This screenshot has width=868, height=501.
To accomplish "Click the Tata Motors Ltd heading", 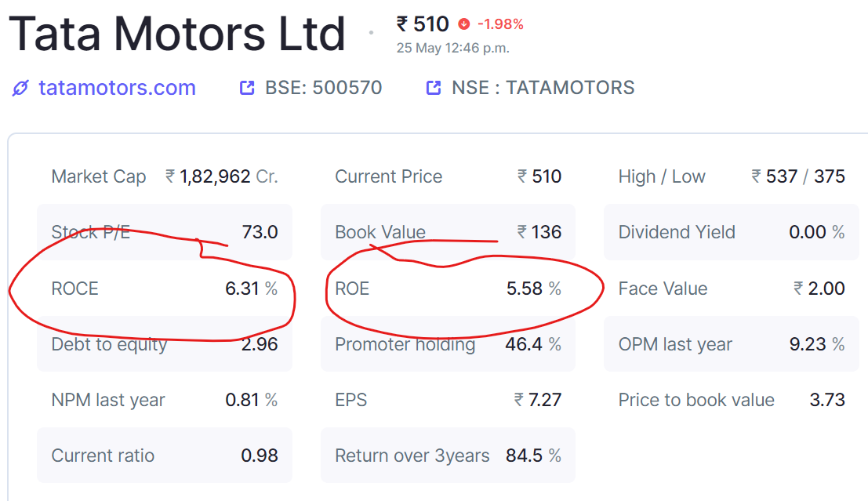I will click(177, 34).
